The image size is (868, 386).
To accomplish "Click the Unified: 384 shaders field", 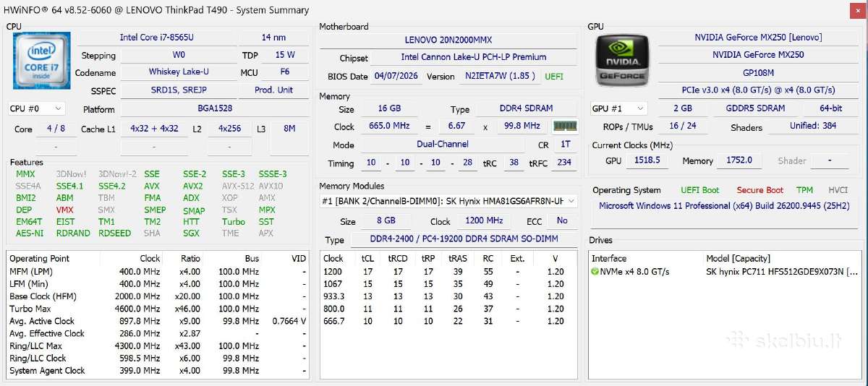I will pos(813,126).
